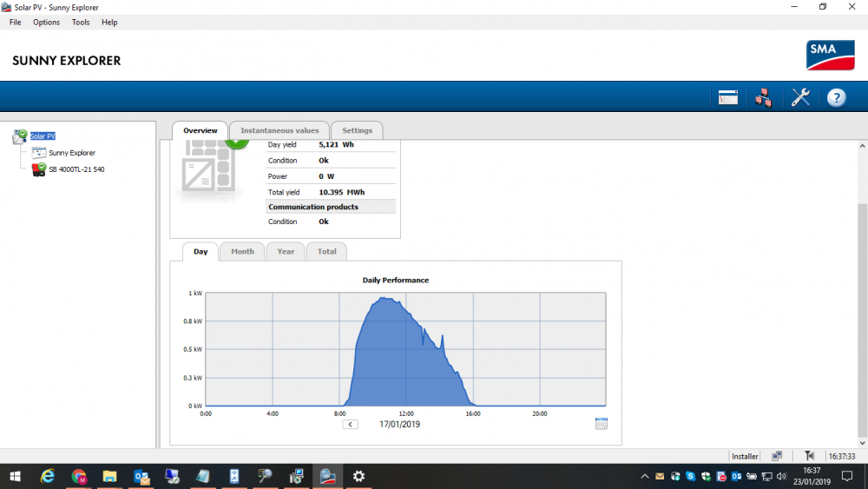This screenshot has width=868, height=489.
Task: Click the connection status icon in status bar
Action: [x=777, y=456]
